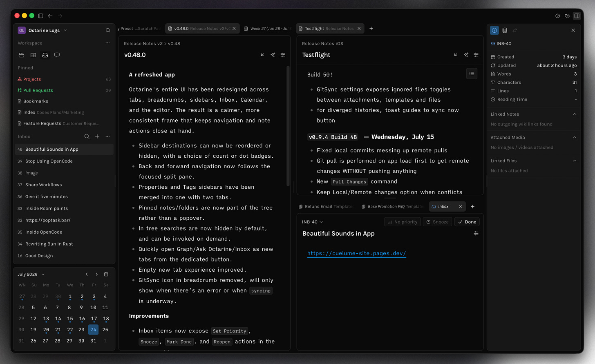
Task: Open note settings sliders for Testflight
Action: [476, 55]
